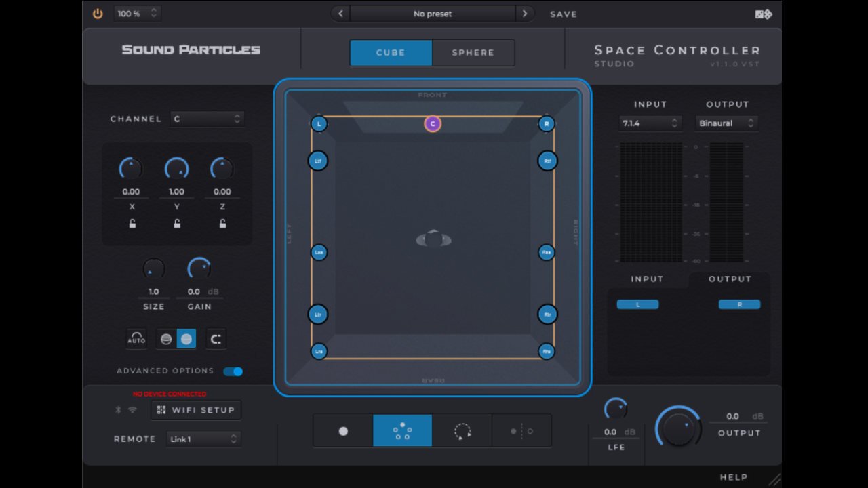Select the single particle mode icon
Image resolution: width=868 pixels, height=488 pixels.
coord(343,431)
